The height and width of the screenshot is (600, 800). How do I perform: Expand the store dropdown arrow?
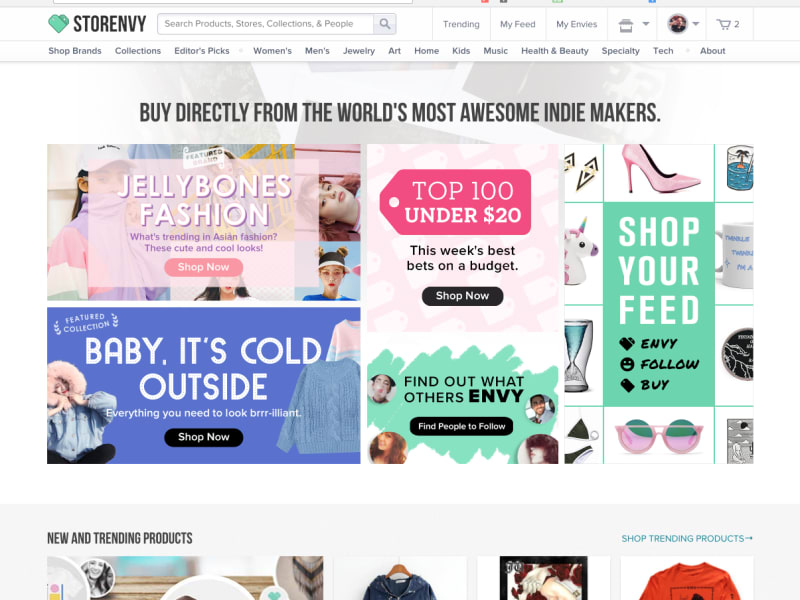tap(645, 24)
